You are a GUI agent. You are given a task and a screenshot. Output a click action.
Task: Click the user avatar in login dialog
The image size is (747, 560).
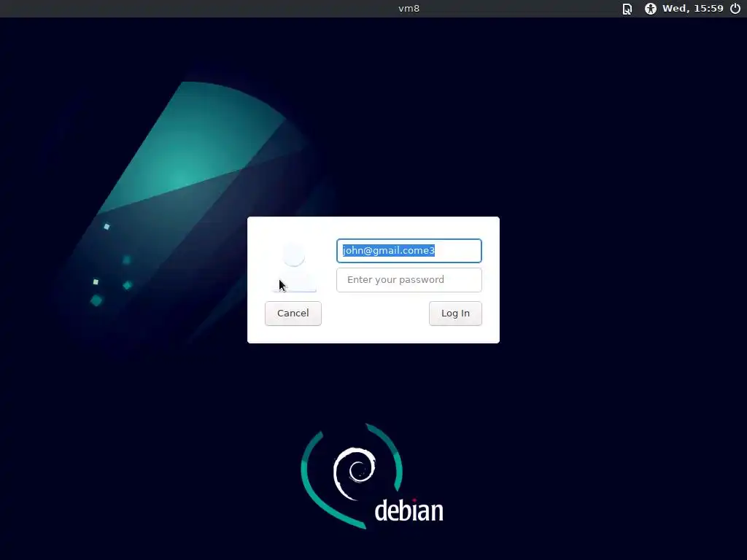tap(294, 267)
